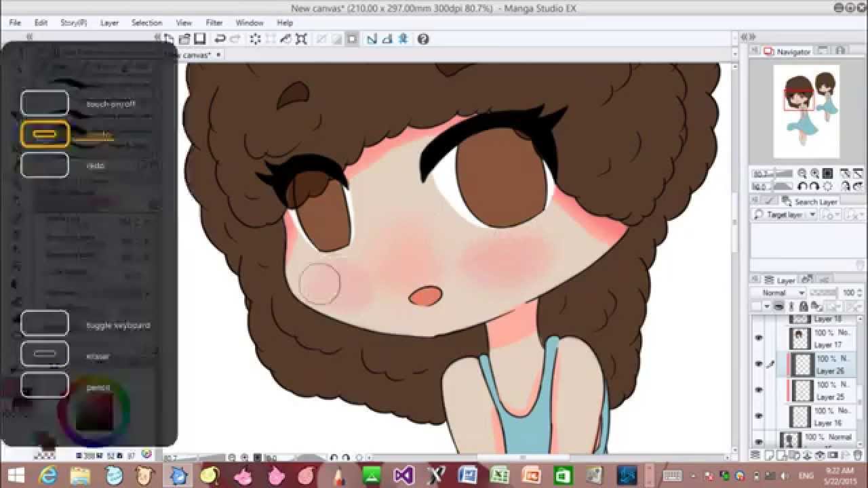Click the dotted selection icon in the command bar
The width and height of the screenshot is (868, 488).
(256, 39)
